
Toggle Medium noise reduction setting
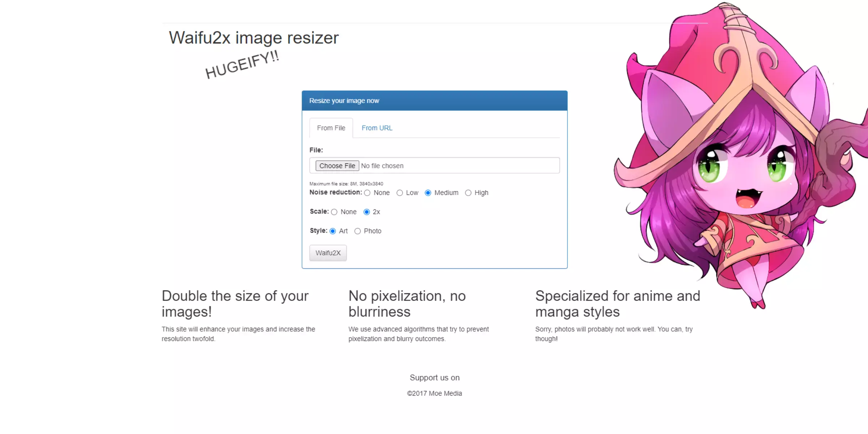[x=429, y=193]
